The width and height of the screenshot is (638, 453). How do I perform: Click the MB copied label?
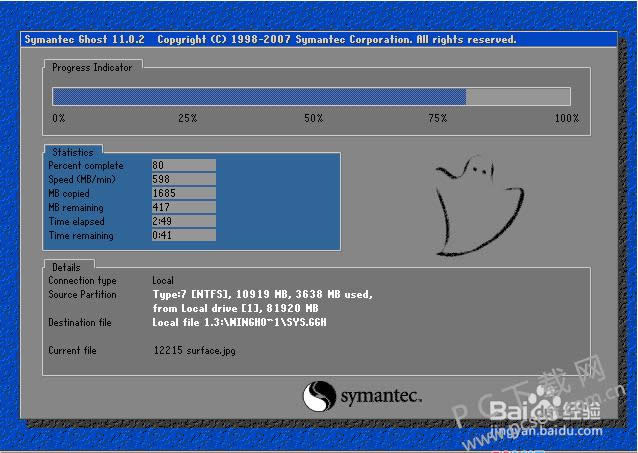[69, 194]
